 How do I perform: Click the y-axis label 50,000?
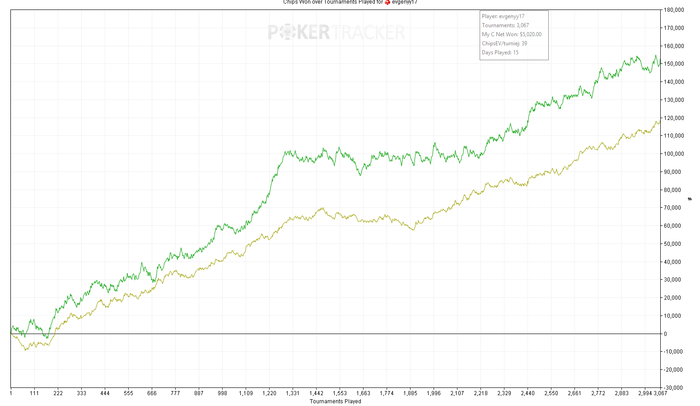[x=673, y=244]
